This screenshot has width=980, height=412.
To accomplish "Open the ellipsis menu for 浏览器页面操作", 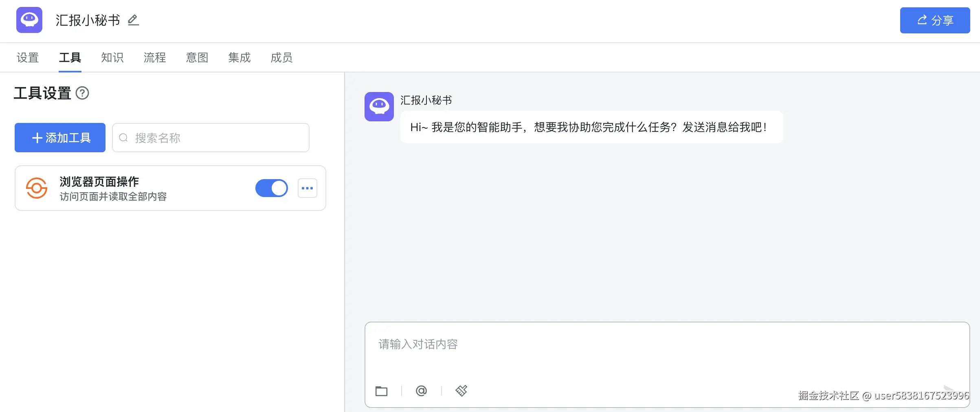I will (x=308, y=188).
